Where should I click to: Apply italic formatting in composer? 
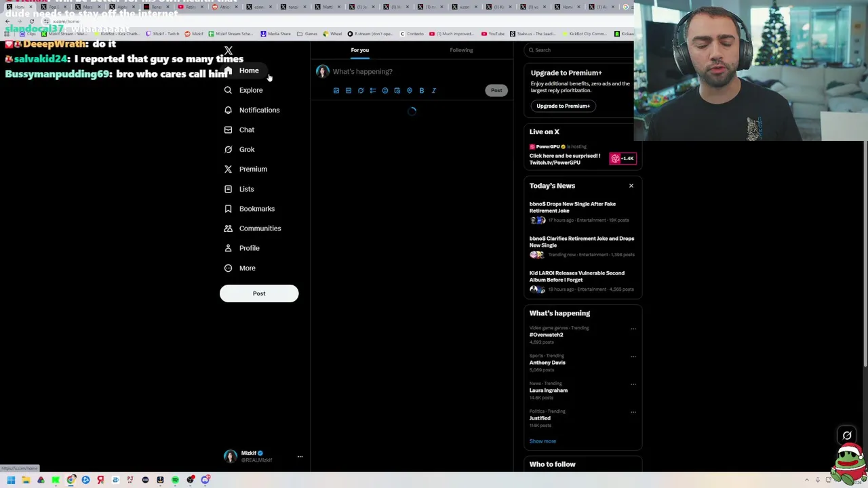[434, 90]
